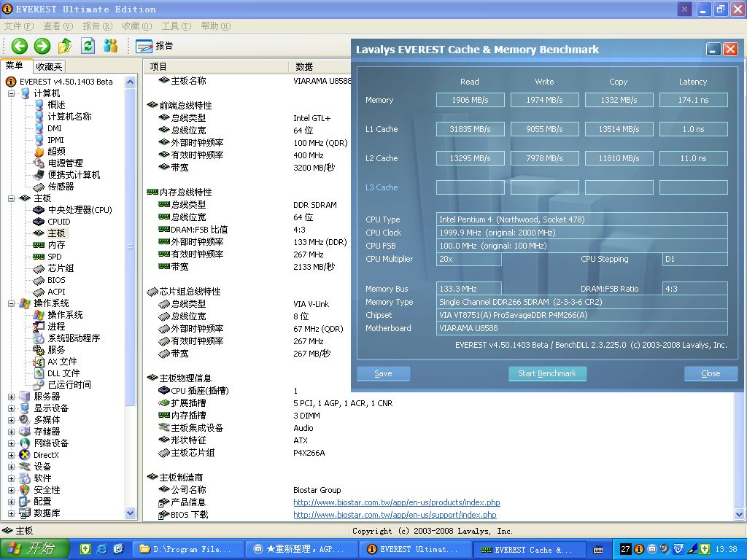The height and width of the screenshot is (560, 747).
Task: Expand the 多媒体 tree node
Action: (x=11, y=420)
